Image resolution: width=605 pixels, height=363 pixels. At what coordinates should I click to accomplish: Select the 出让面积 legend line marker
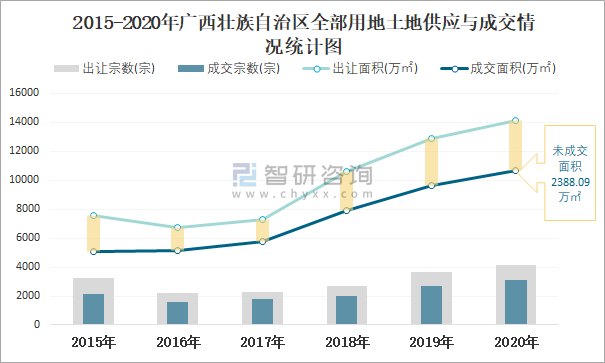point(316,69)
